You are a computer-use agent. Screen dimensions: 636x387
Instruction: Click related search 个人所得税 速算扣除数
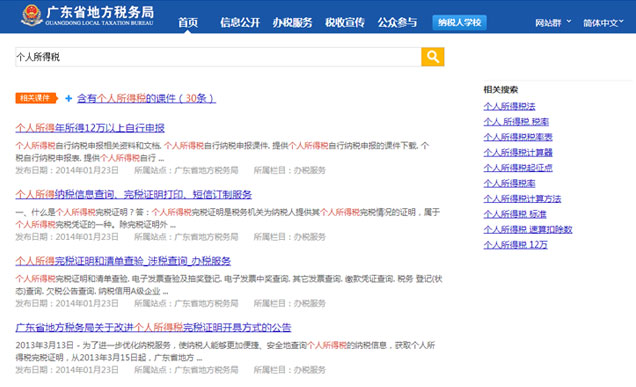point(528,230)
